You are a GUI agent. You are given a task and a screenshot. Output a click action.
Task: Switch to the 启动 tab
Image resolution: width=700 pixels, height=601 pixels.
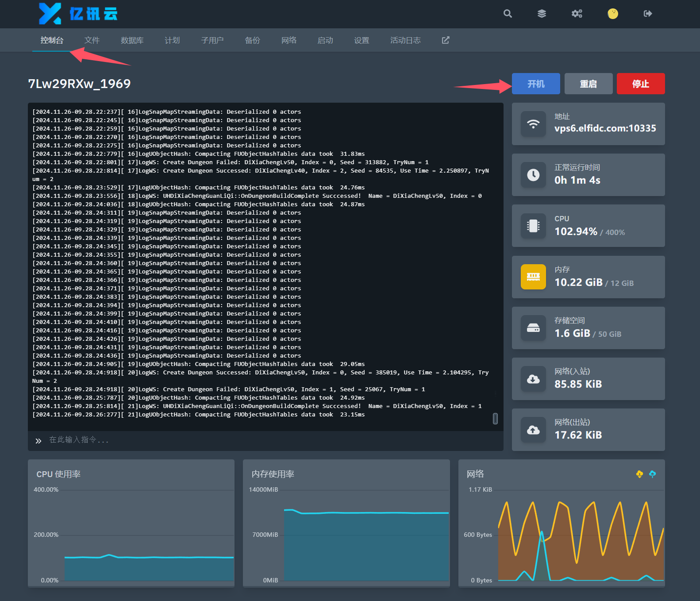[x=325, y=40]
